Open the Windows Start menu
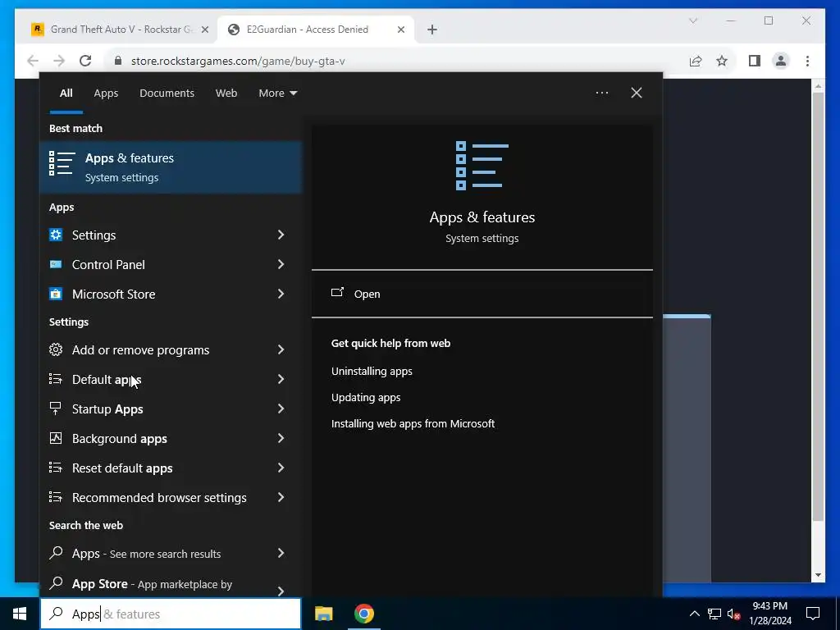Screen dimensions: 840x630 (x=20, y=614)
